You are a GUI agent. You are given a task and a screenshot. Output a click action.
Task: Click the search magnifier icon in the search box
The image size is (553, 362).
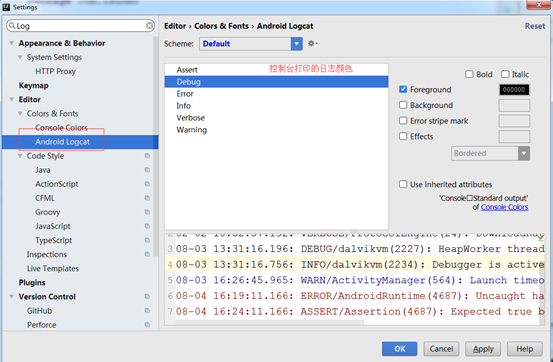coord(12,26)
